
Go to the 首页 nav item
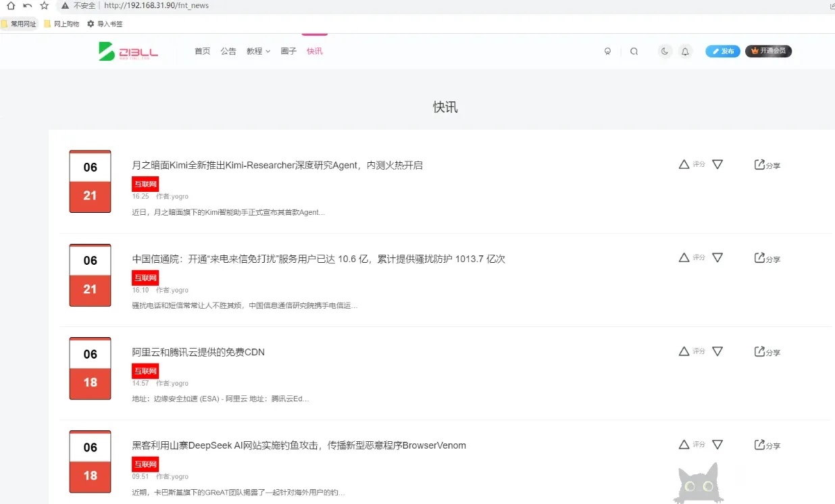[x=203, y=51]
